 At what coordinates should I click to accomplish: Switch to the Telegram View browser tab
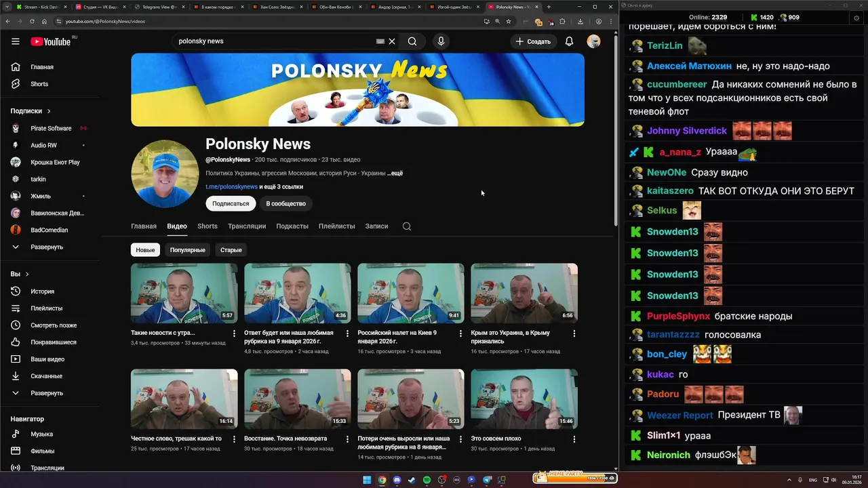click(x=159, y=7)
